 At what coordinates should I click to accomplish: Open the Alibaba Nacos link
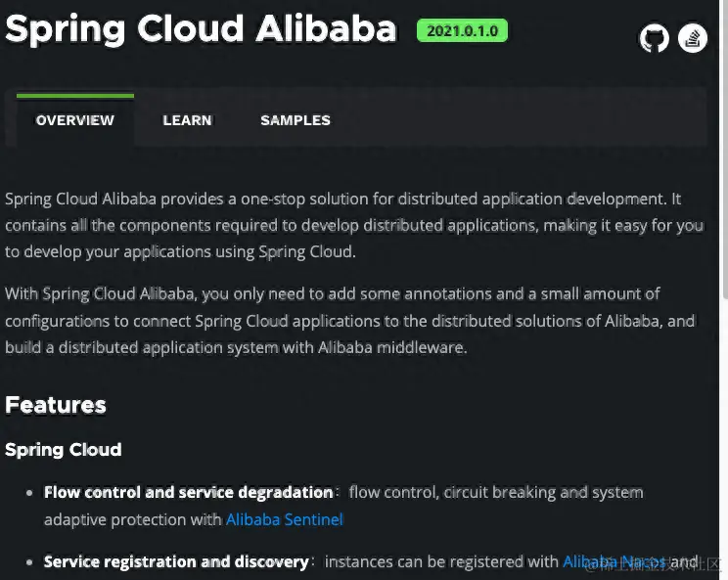click(614, 561)
